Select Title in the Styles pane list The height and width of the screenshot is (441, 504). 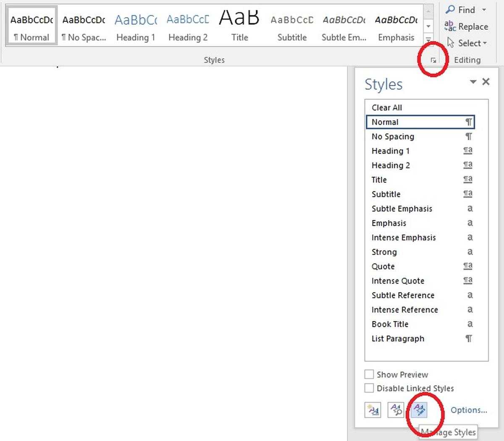click(x=420, y=180)
